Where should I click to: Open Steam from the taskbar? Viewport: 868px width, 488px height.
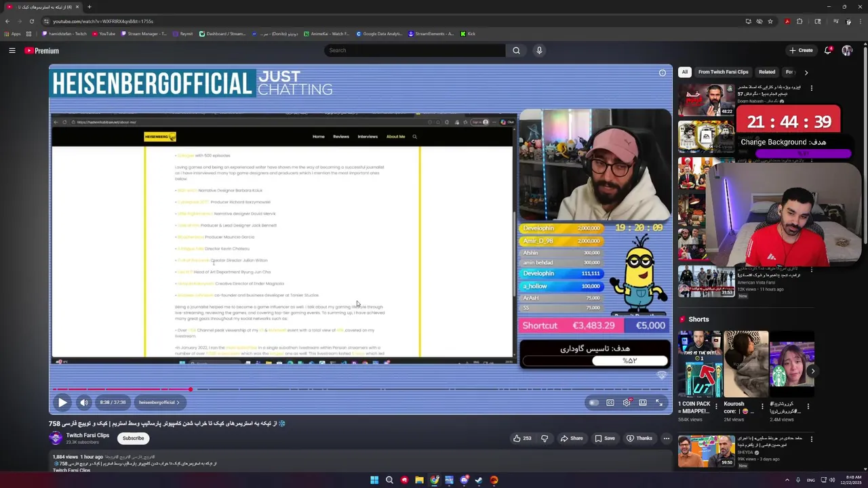click(479, 480)
